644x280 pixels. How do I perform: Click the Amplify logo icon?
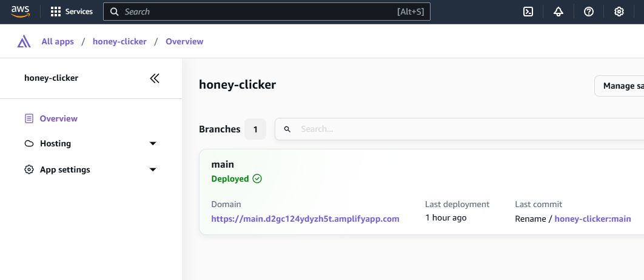tap(24, 41)
